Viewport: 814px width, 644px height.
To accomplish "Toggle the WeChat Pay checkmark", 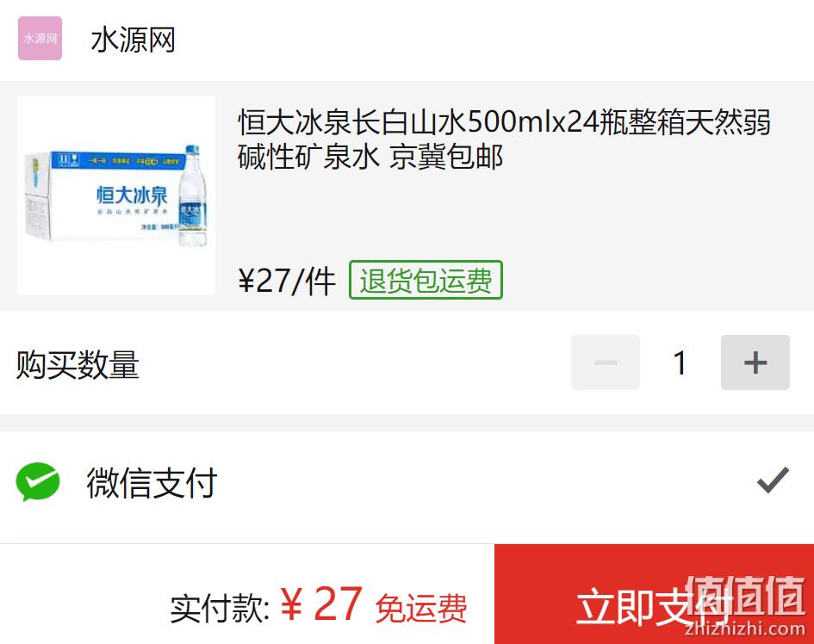I will [773, 480].
